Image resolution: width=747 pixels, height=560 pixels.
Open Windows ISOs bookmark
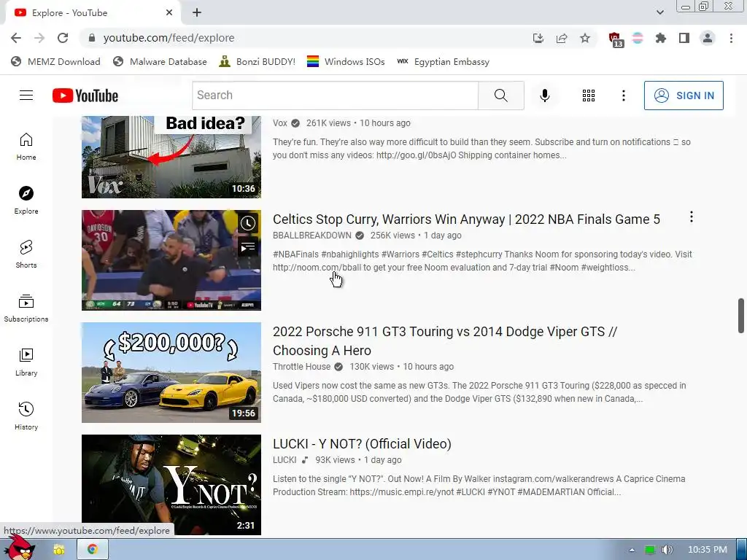346,62
